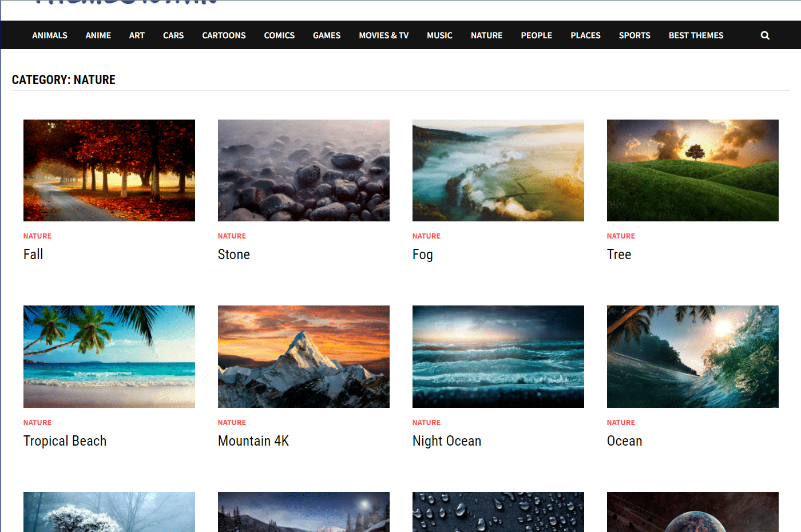
Task: Open the Tropical Beach palm thumbnail
Action: tap(109, 356)
